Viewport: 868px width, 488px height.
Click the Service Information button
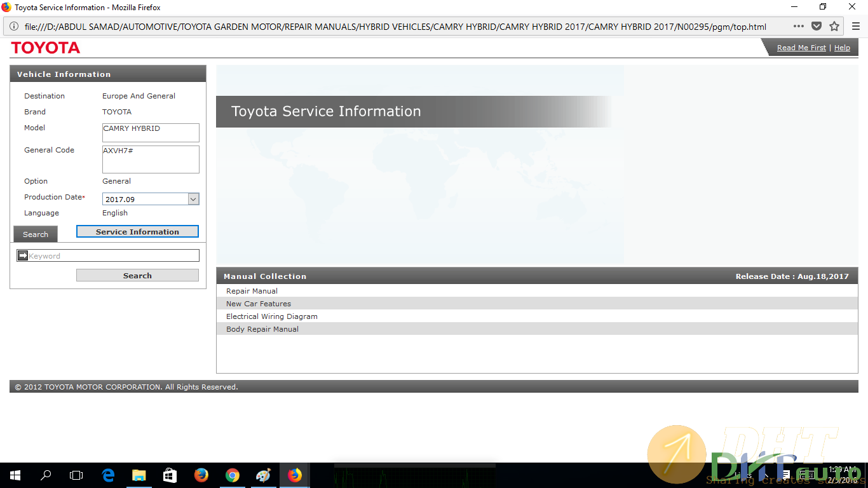coord(137,232)
